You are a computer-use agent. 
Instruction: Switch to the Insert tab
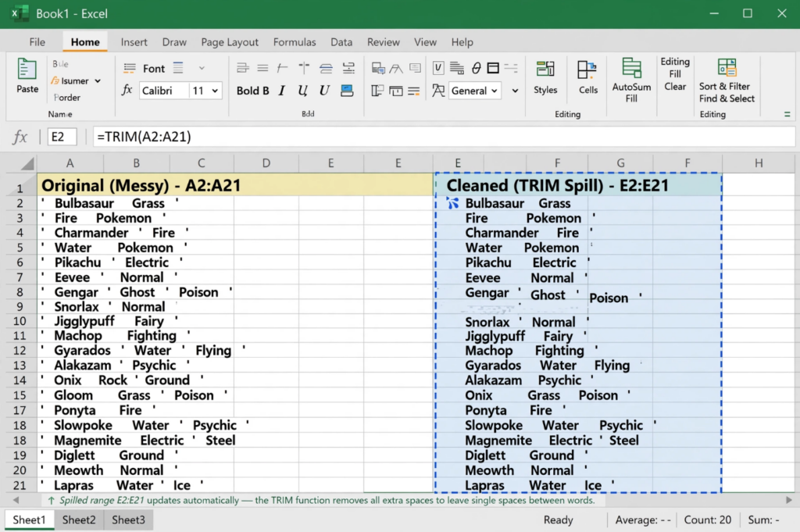coord(134,42)
